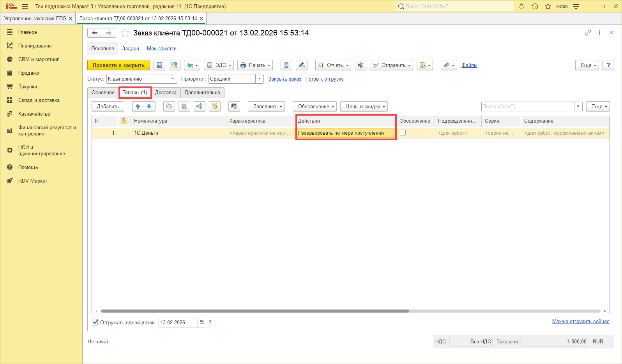Click the 'Можно отгрузить сейчас' link
Viewport: 622px width, 364px height.
[x=580, y=322]
